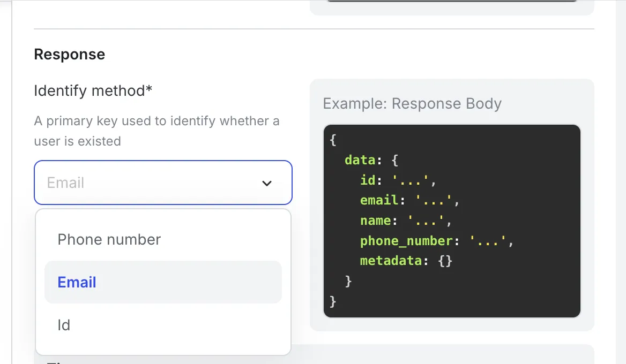Click the name key in response example

[x=375, y=221]
